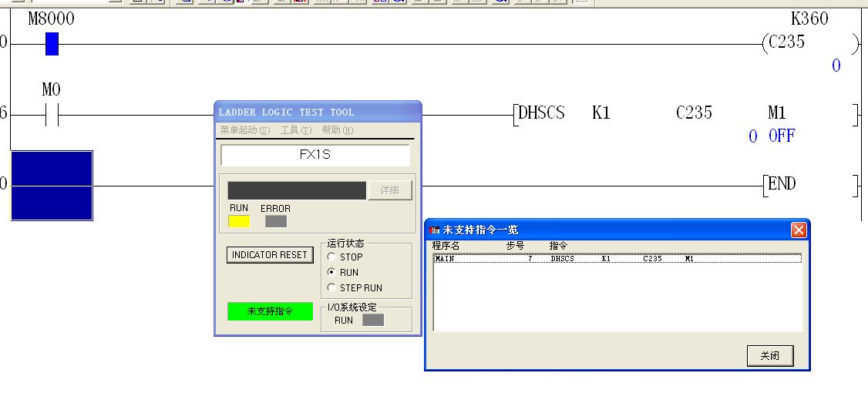Select the RUN radio button
Image resolution: width=868 pixels, height=393 pixels.
point(332,273)
